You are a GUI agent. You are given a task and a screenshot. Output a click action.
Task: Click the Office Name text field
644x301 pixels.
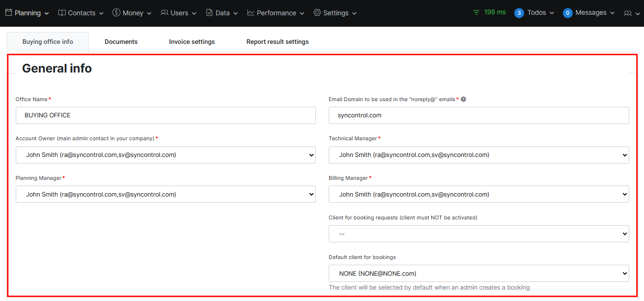click(166, 115)
